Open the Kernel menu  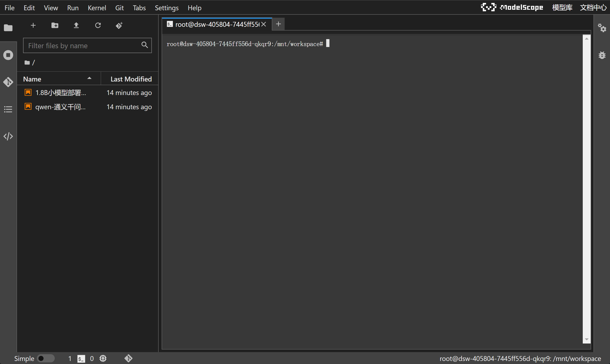pos(97,8)
